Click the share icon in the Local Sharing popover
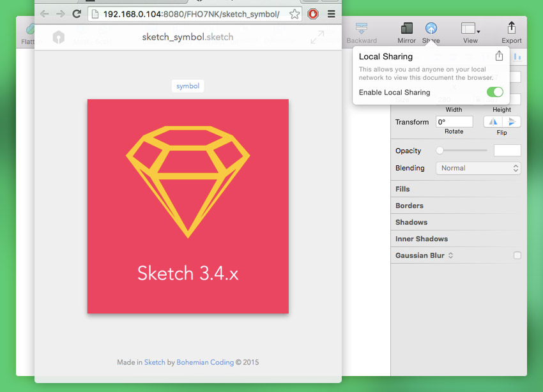This screenshot has width=543, height=392. 499,56
